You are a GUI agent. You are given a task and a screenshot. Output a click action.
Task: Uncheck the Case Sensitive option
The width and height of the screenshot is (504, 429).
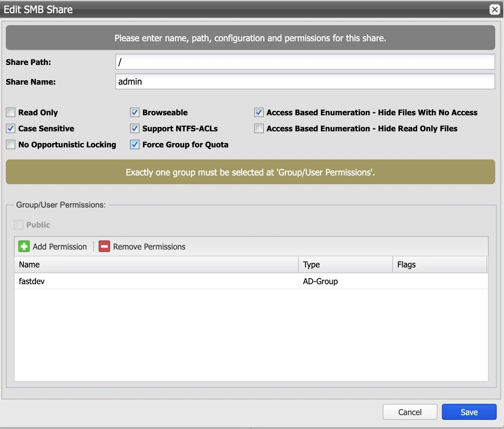(11, 128)
